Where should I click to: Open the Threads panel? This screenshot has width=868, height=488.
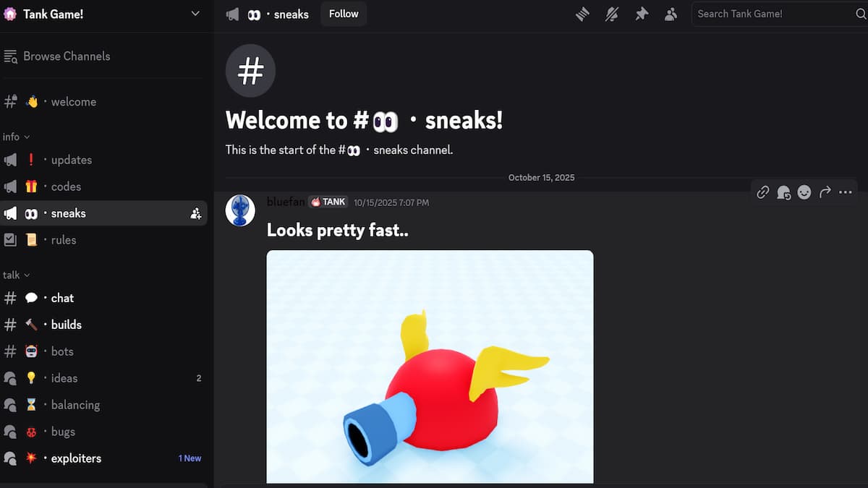582,13
